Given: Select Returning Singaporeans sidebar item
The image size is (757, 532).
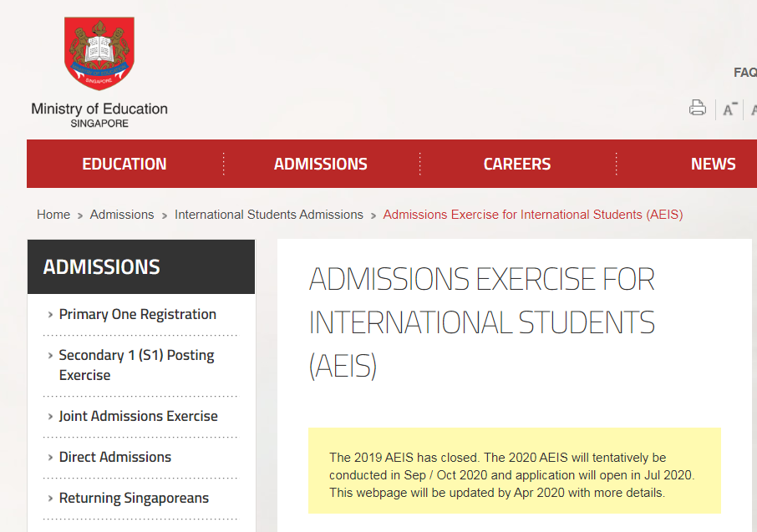Looking at the screenshot, I should pos(134,498).
